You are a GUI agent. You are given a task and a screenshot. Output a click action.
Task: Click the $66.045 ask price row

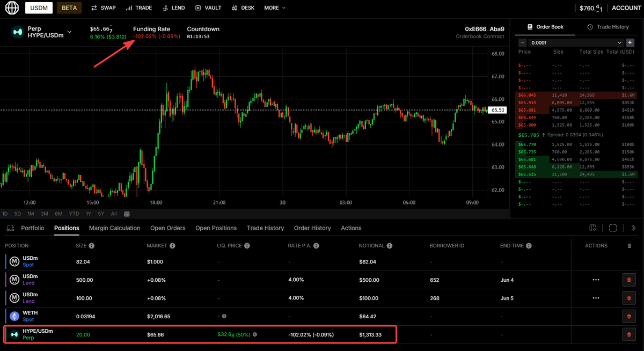[576, 95]
